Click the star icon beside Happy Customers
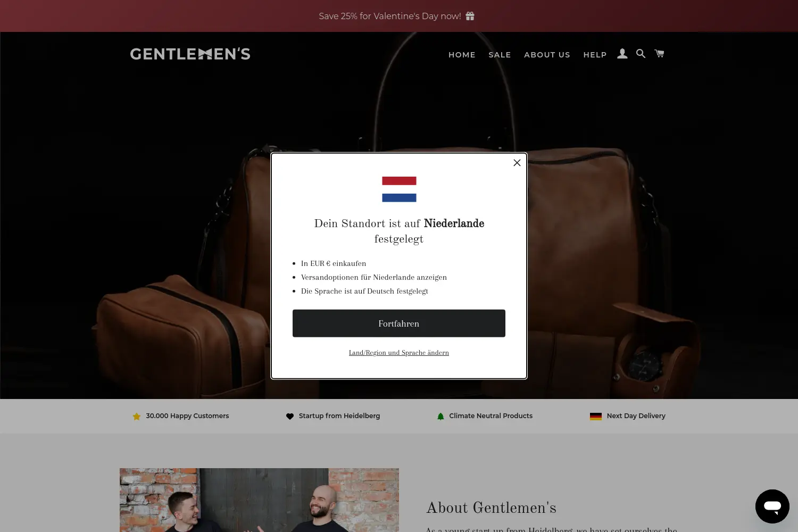Image resolution: width=798 pixels, height=532 pixels. point(137,417)
